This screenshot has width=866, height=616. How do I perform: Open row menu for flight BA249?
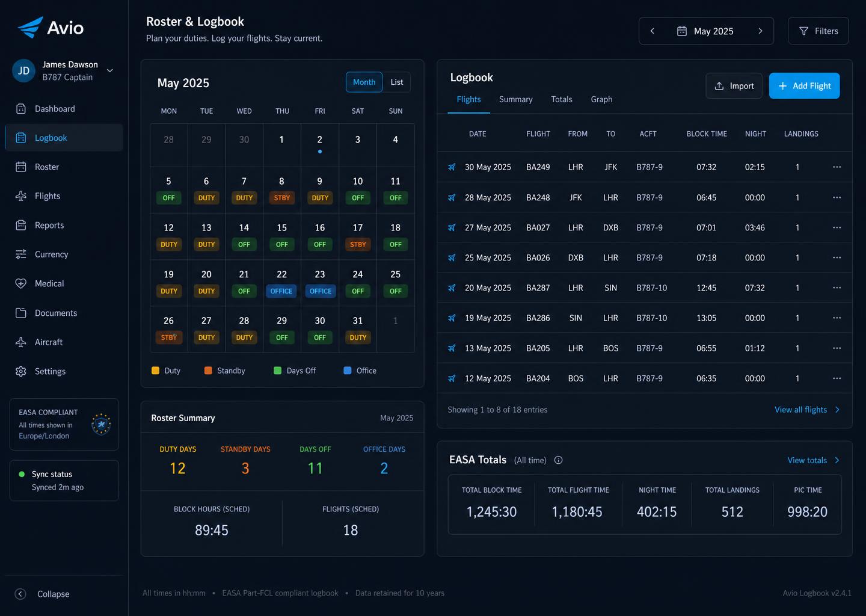(837, 167)
